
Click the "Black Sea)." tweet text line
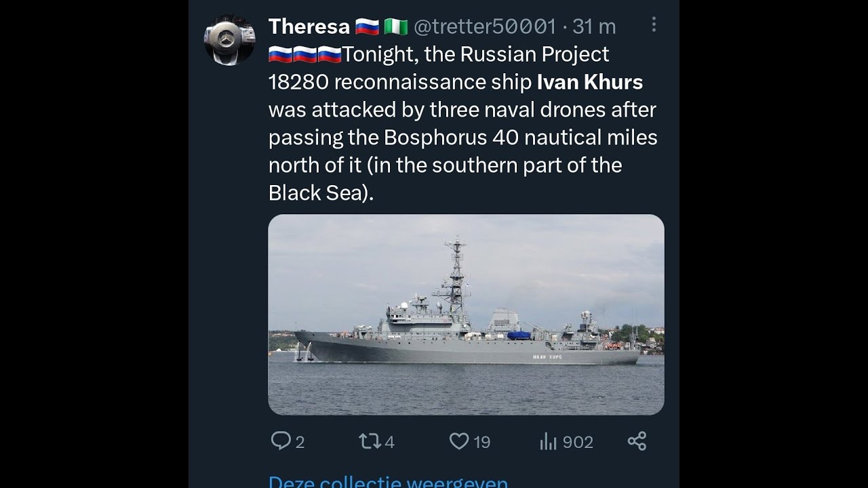321,193
